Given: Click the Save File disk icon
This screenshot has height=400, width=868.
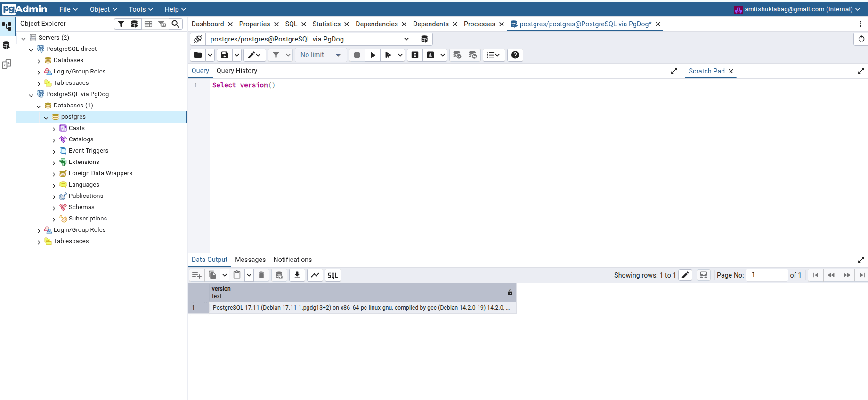Looking at the screenshot, I should [225, 55].
